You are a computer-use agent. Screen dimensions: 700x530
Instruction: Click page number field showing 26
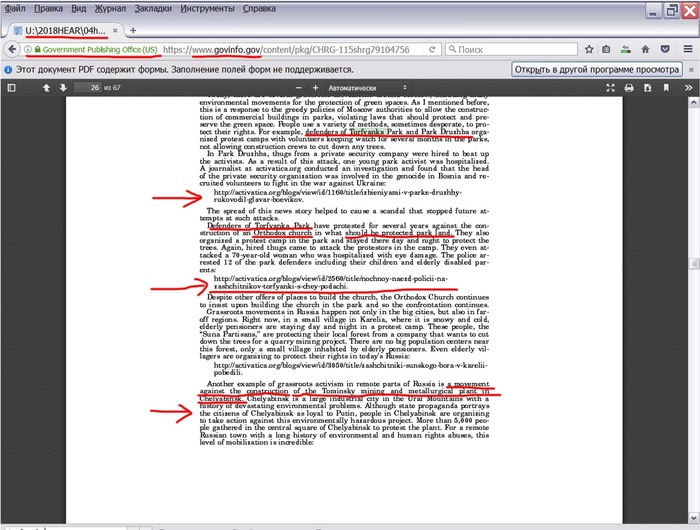pos(88,88)
